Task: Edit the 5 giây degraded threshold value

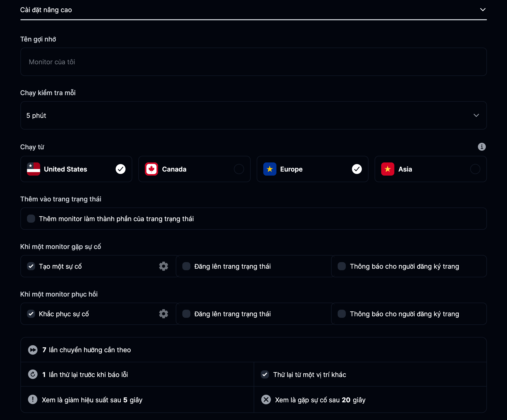Action: point(125,400)
